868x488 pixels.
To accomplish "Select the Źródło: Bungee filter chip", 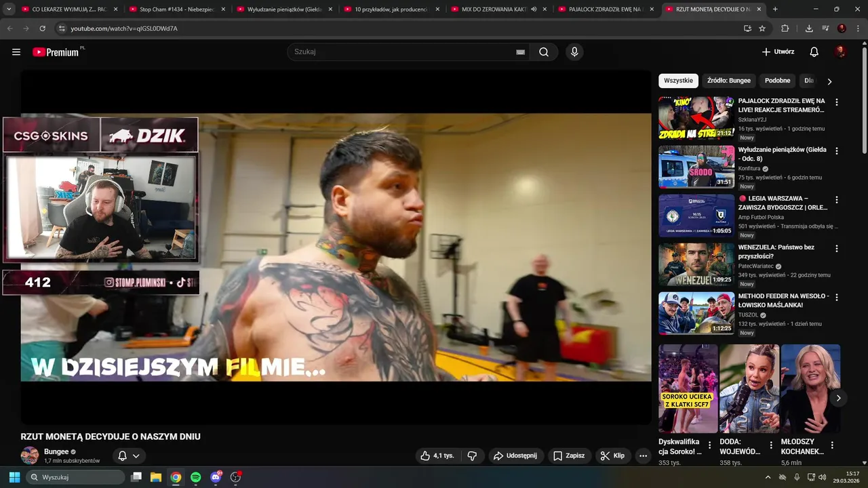I will [729, 81].
